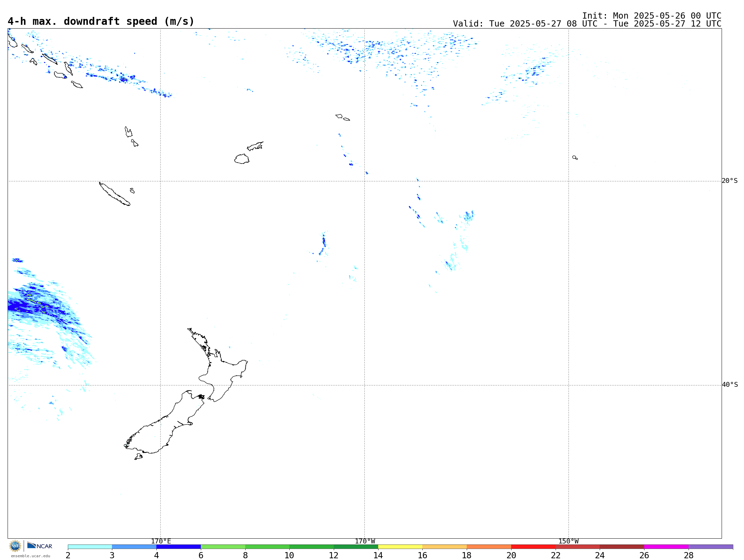Select the dark blue 4-6 m/s color swatch
The height and width of the screenshot is (560, 744).
tap(179, 547)
